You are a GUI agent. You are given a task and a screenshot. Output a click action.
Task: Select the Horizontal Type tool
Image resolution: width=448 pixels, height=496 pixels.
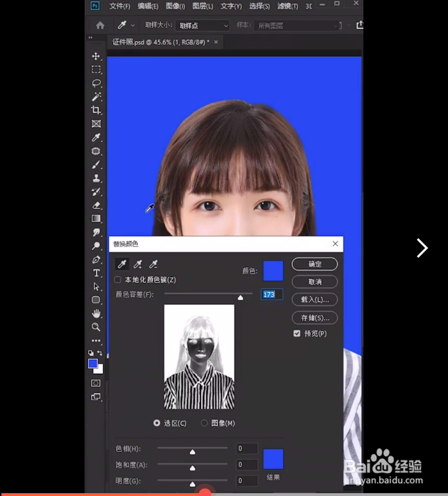pyautogui.click(x=96, y=273)
